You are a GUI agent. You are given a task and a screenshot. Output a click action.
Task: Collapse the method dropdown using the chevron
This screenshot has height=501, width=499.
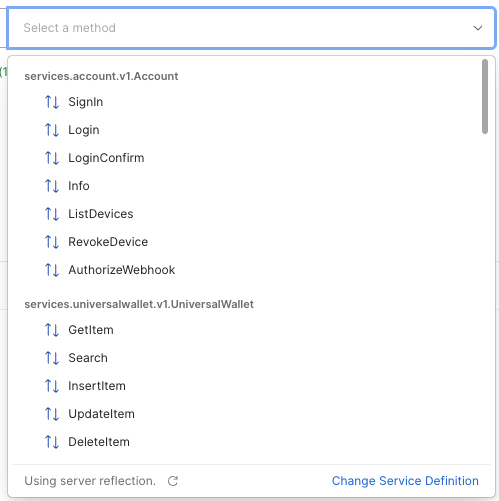pyautogui.click(x=478, y=28)
